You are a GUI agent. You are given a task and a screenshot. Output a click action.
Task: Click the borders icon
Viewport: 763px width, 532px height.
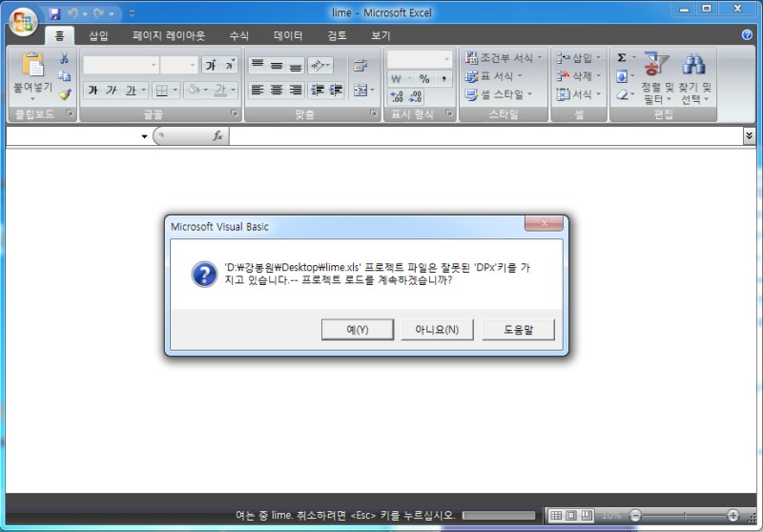[x=161, y=90]
